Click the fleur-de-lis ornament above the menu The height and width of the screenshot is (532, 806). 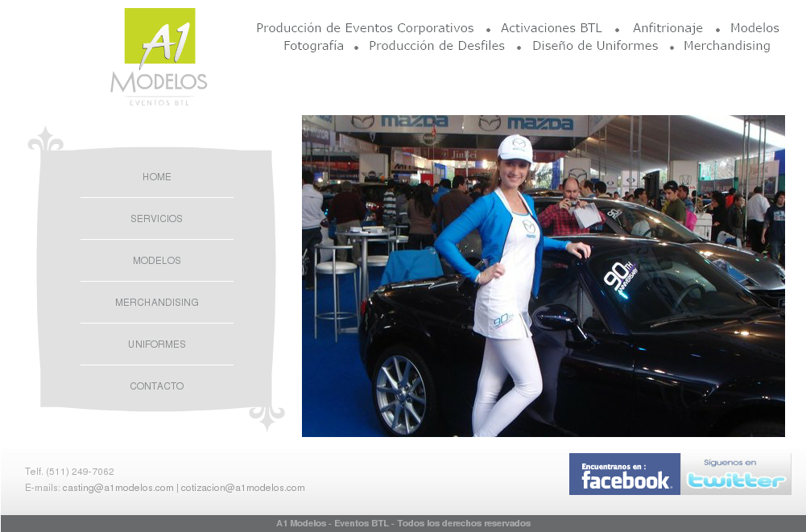tap(44, 142)
